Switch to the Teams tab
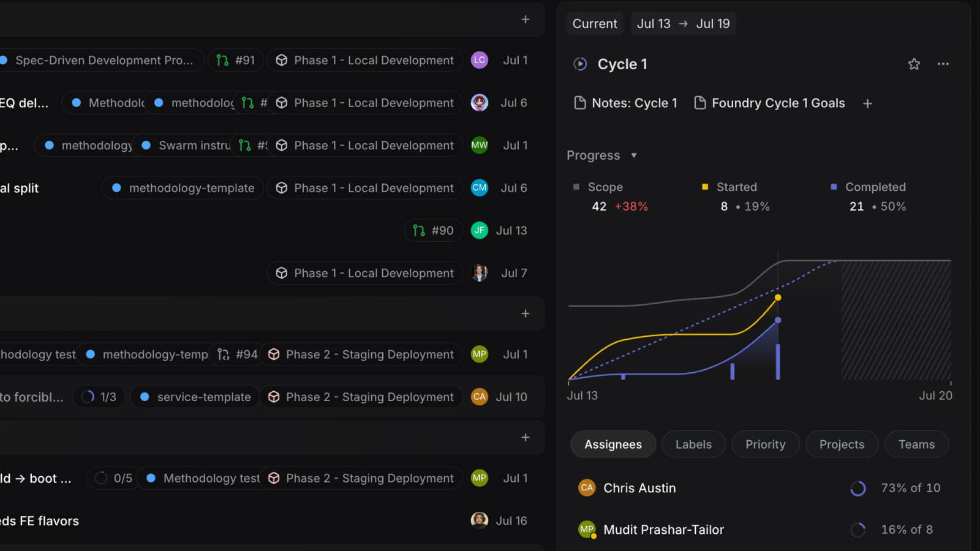The image size is (980, 551). click(x=916, y=444)
